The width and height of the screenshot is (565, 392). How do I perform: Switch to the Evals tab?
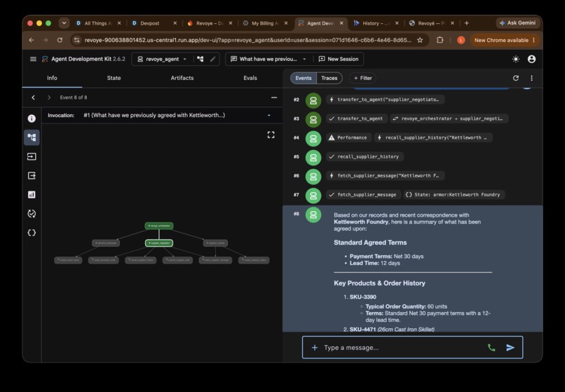[250, 78]
